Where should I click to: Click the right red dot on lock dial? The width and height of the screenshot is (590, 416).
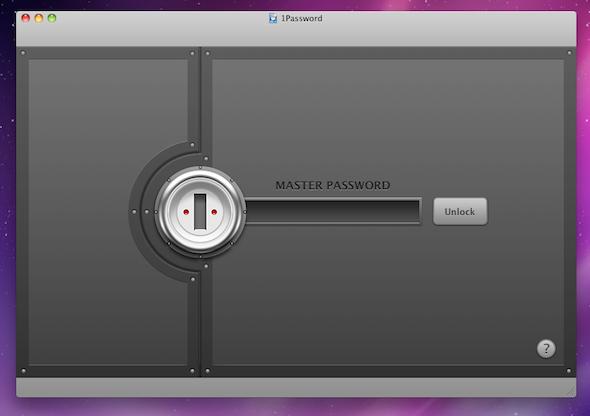pyautogui.click(x=214, y=212)
